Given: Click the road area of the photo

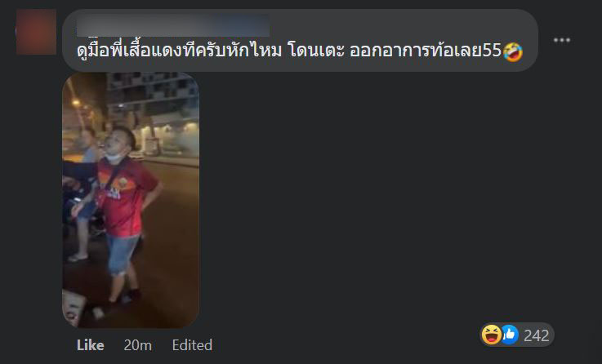Looking at the screenshot, I should [x=169, y=237].
